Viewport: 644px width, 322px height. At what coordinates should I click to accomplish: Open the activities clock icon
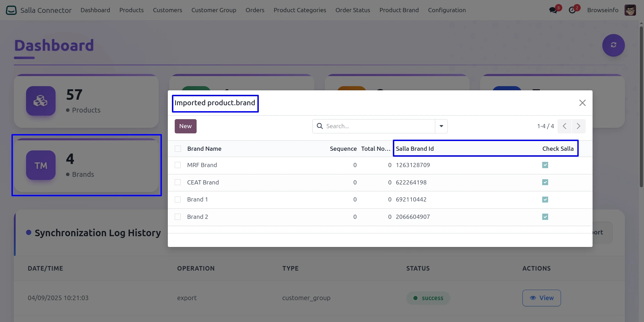click(572, 10)
